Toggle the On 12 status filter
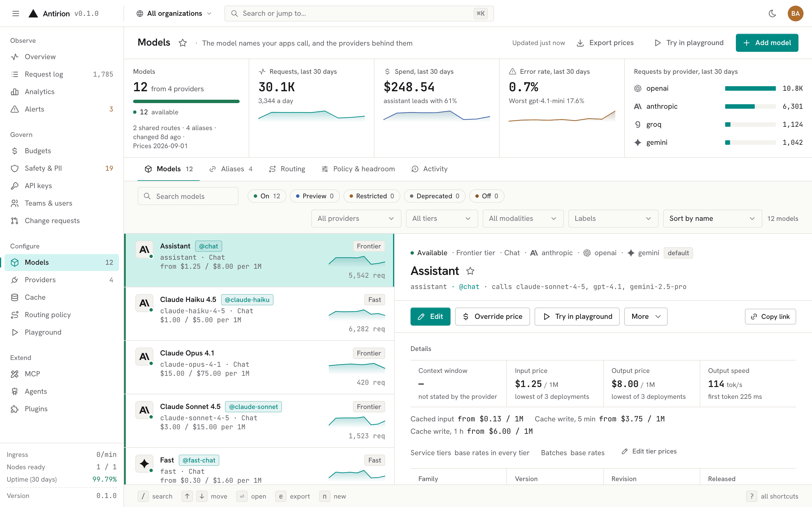812x507 pixels. point(267,196)
